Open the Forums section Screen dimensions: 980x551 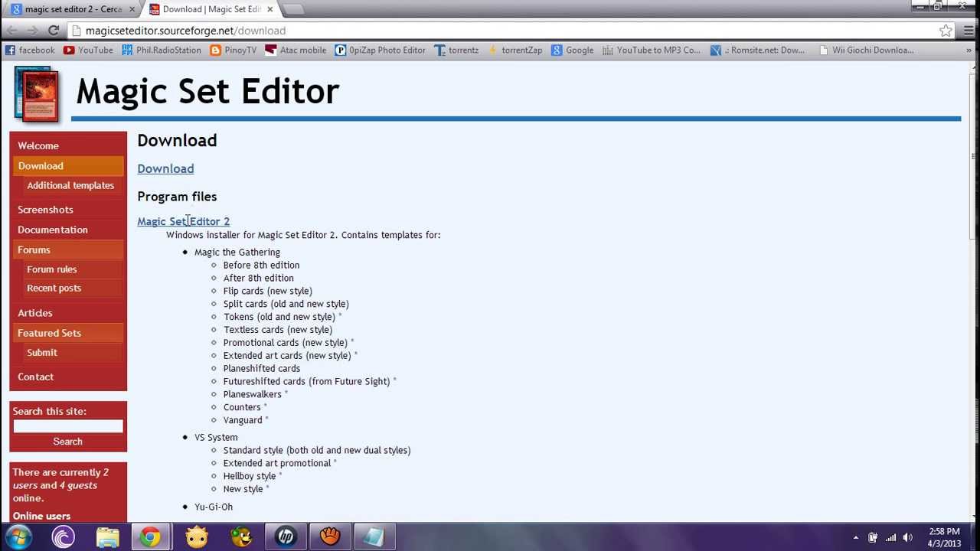click(68, 249)
